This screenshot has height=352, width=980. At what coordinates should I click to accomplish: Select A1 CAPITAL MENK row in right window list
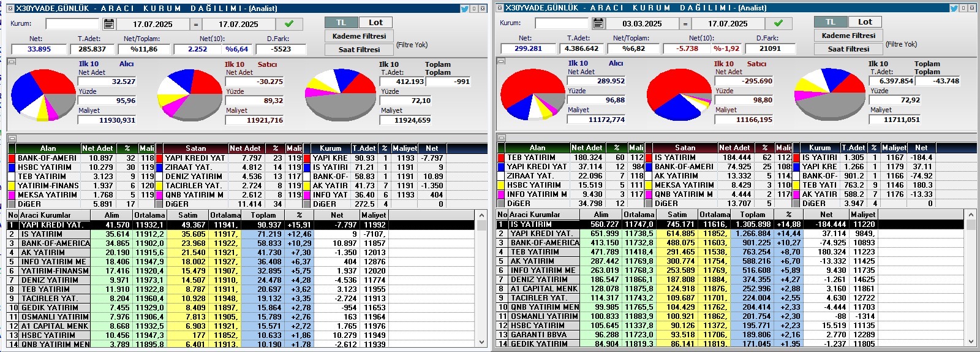(x=731, y=289)
